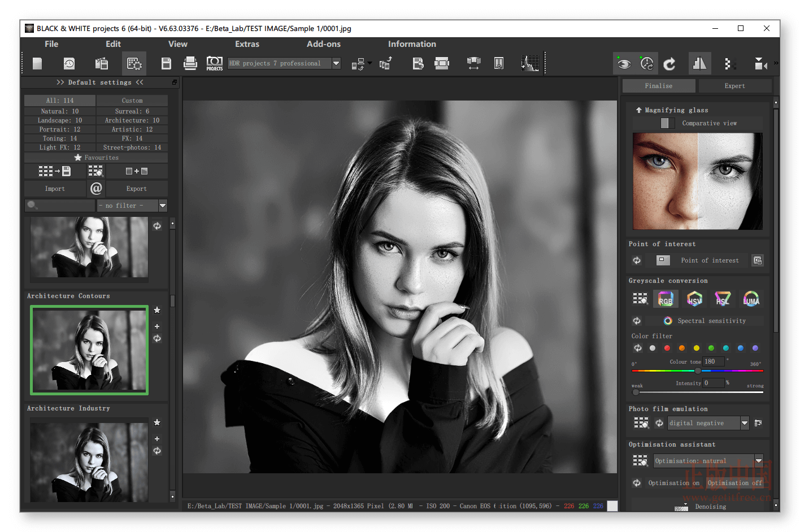Toggle the Point of interest checkbox

pyautogui.click(x=663, y=260)
